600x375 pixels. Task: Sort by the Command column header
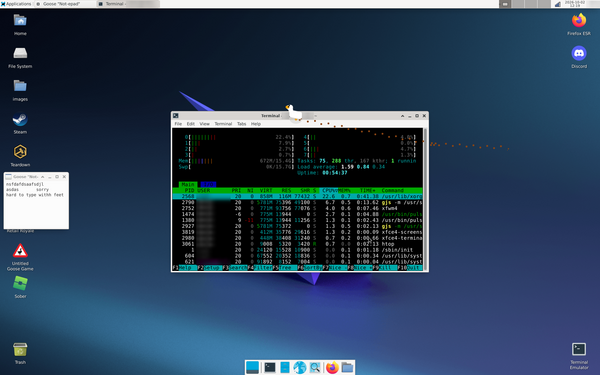(x=392, y=190)
